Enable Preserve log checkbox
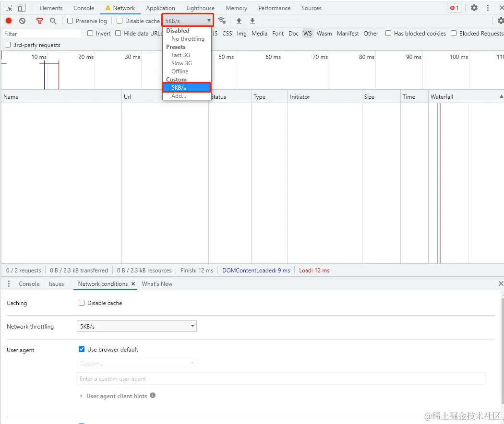Viewport: 504px width, 424px height. pos(70,21)
